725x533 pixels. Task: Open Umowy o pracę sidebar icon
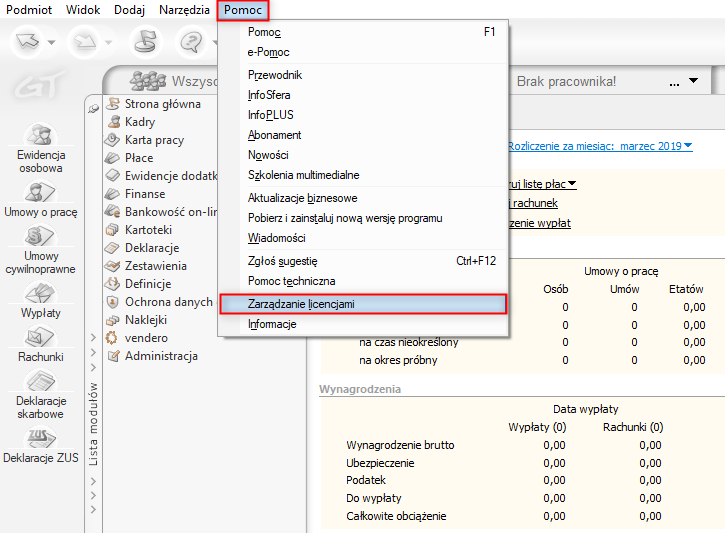click(41, 200)
